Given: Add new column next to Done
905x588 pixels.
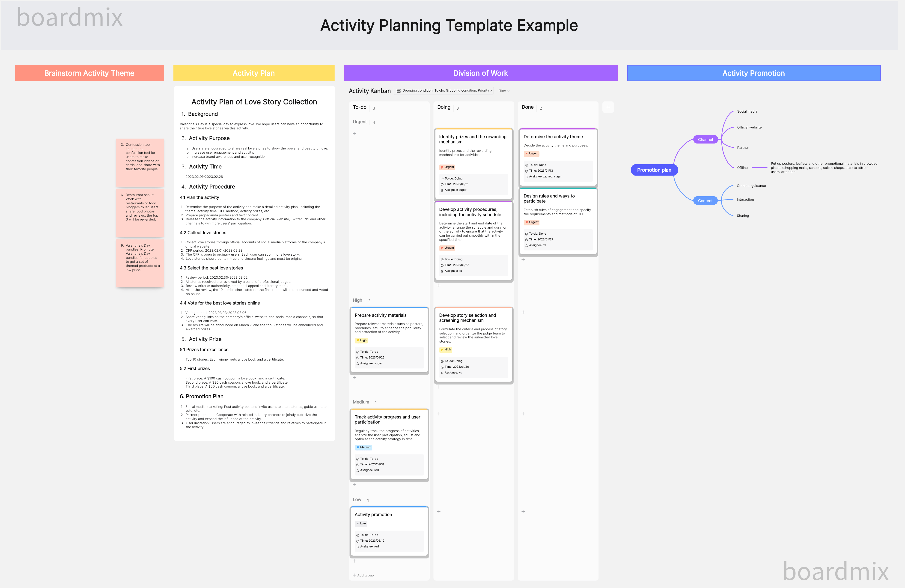Looking at the screenshot, I should click(x=608, y=107).
